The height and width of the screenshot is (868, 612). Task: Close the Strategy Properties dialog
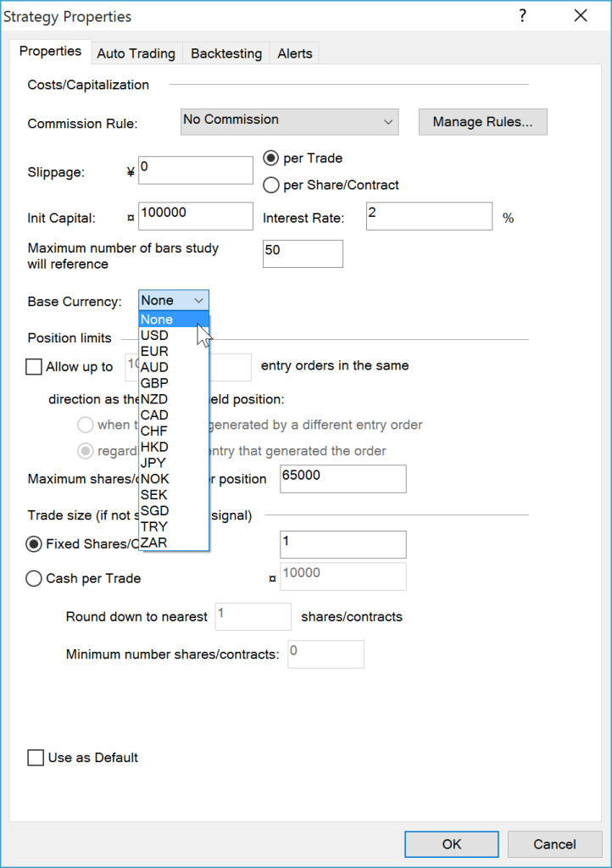coord(581,15)
